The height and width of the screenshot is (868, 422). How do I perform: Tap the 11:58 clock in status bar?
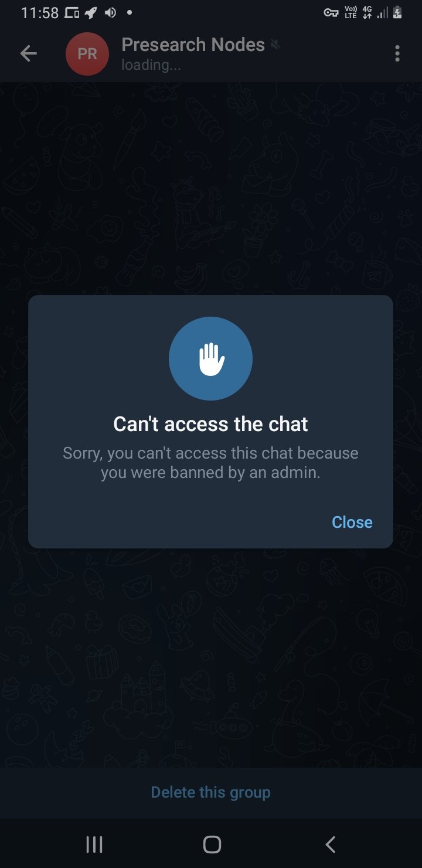tap(40, 12)
